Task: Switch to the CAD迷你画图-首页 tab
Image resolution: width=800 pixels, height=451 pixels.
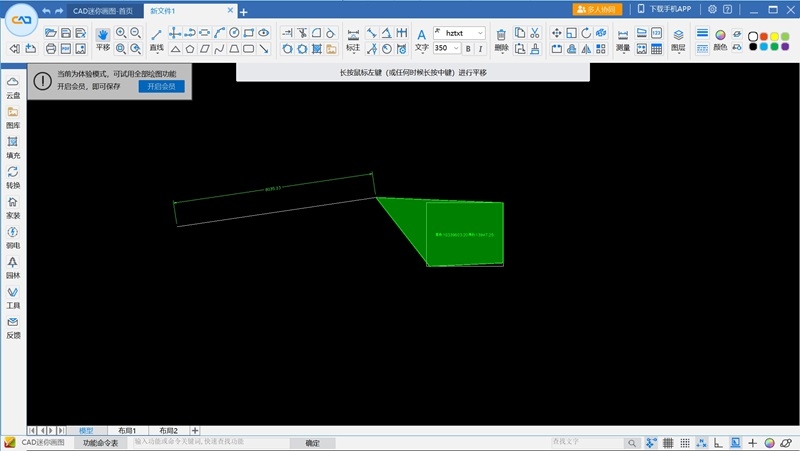Action: (x=103, y=11)
